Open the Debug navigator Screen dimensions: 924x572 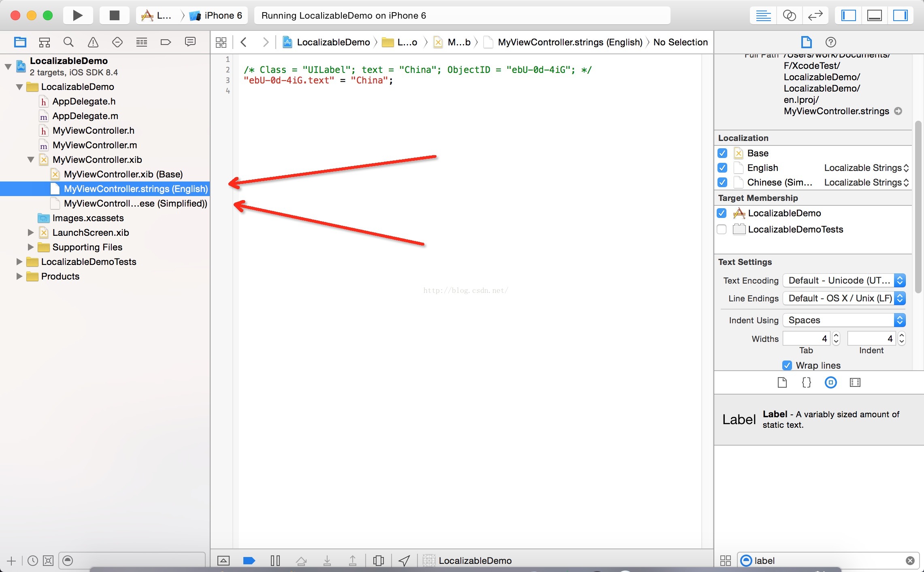tap(142, 42)
